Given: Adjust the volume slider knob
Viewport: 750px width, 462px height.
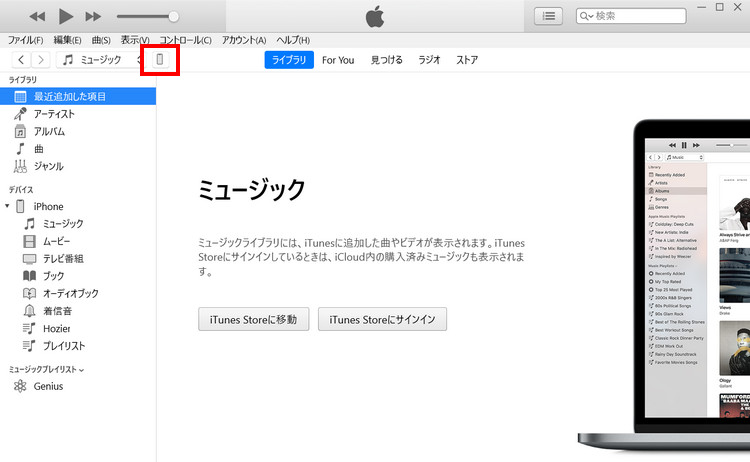Looking at the screenshot, I should point(174,17).
